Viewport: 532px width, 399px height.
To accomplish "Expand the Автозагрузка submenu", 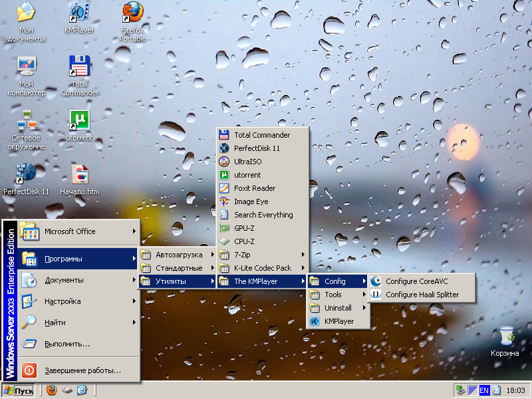I will pos(177,255).
